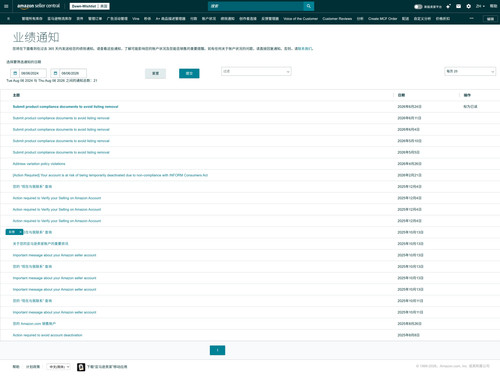Go to page 1 in pagination
Screen dimensions: 500x382
[217, 350]
